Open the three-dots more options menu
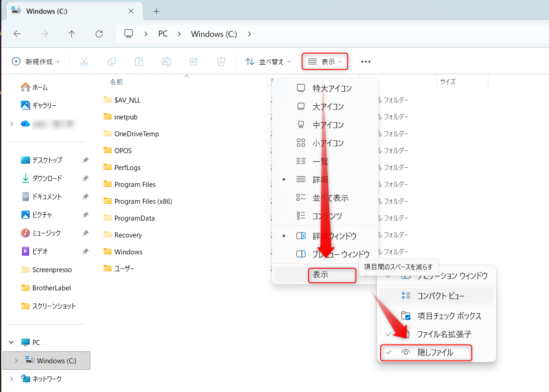Image resolution: width=549 pixels, height=392 pixels. click(366, 62)
